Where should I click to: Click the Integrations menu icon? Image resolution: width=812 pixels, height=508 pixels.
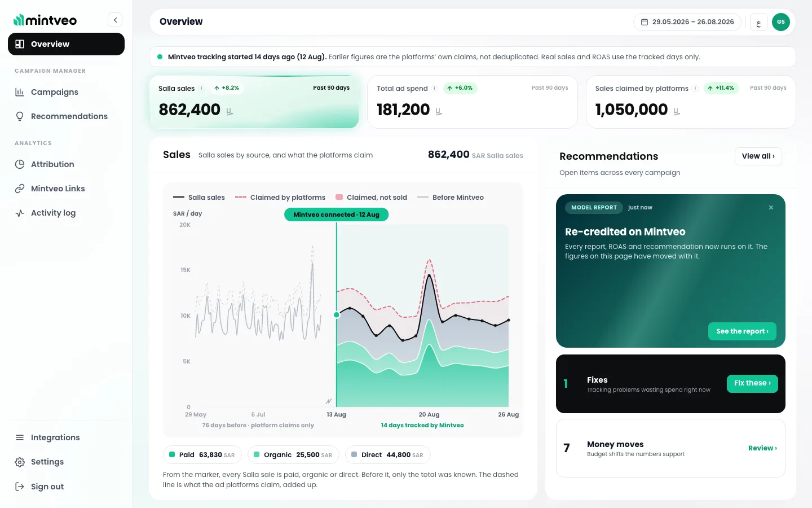(x=20, y=437)
